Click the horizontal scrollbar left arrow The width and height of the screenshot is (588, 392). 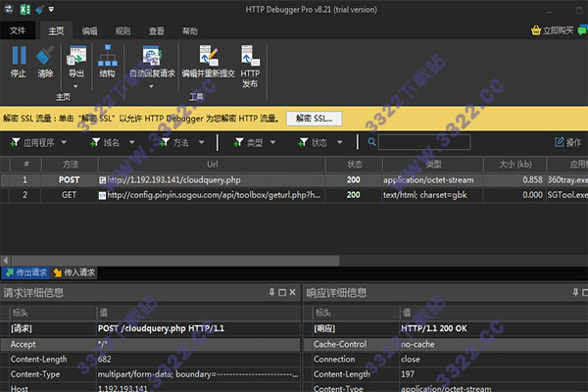tap(6, 261)
